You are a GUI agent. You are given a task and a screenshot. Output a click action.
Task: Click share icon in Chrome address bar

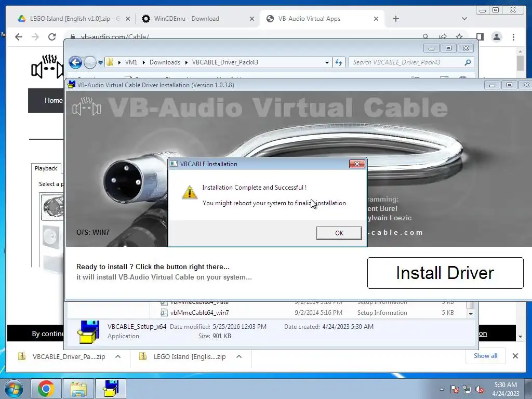point(443,36)
